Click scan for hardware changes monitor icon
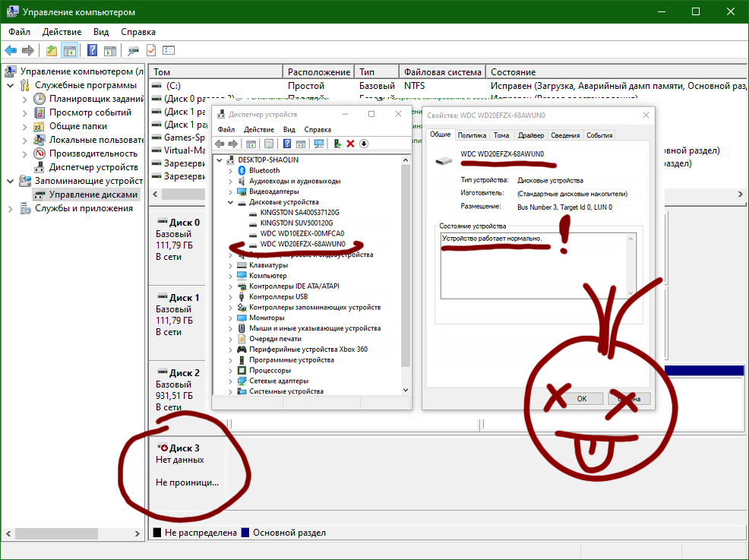The height and width of the screenshot is (560, 749). click(x=318, y=144)
